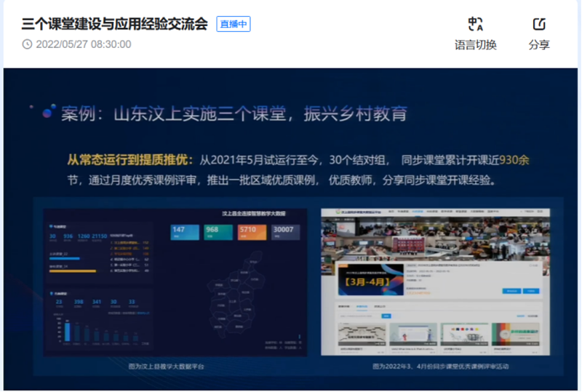Click the language switch icon

tap(476, 24)
